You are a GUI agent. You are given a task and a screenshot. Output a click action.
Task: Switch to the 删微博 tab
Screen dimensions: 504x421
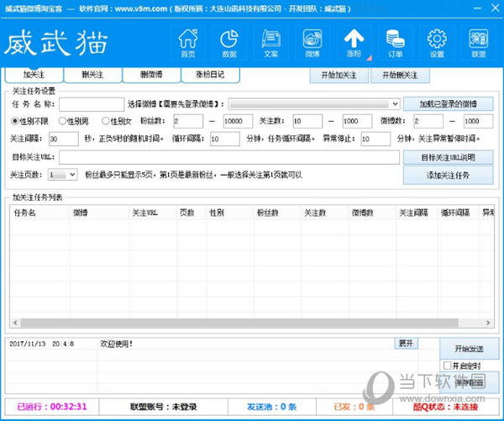[x=151, y=75]
